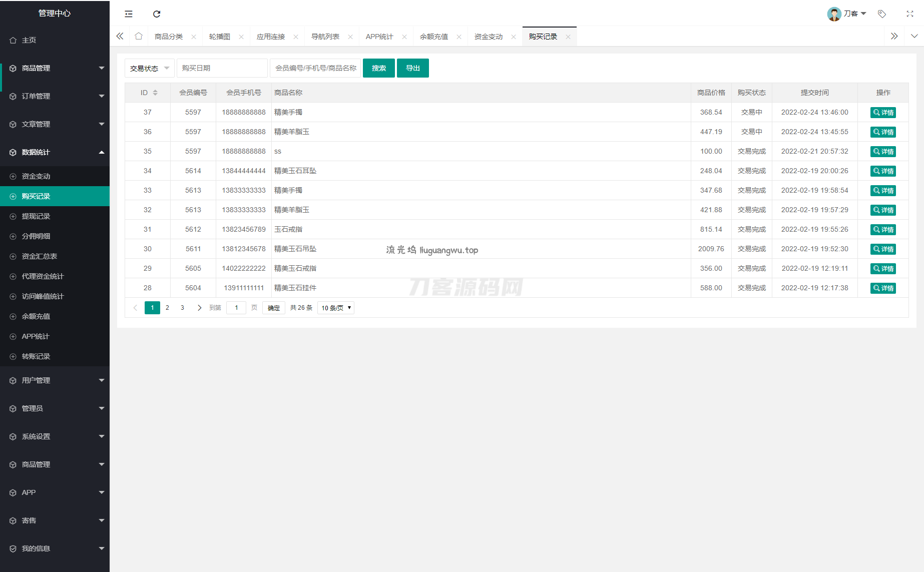View 详情 for order ID 37
This screenshot has height=572, width=924.
(x=883, y=113)
